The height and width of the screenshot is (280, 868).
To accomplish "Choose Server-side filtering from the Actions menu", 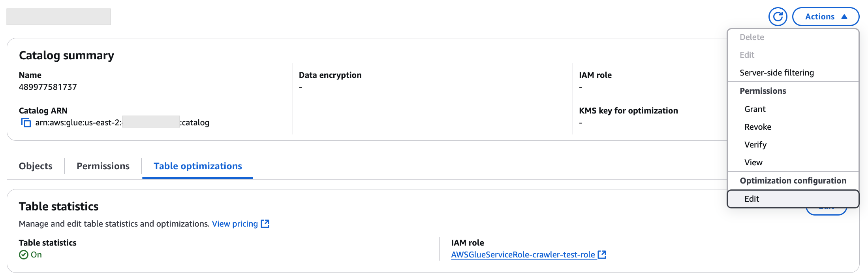I will 776,72.
